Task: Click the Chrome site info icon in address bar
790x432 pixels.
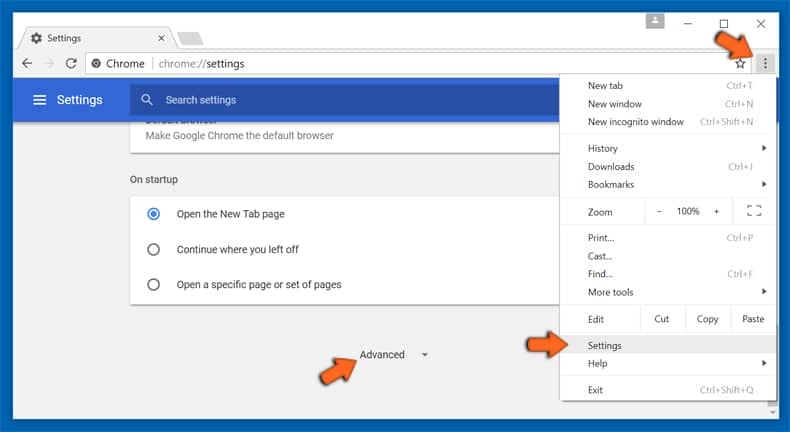Action: [96, 64]
